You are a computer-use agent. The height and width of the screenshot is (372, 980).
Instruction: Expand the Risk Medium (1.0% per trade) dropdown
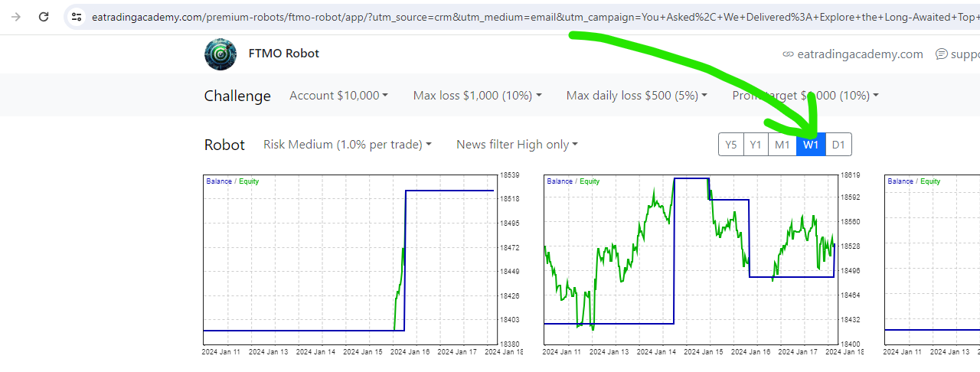(x=348, y=144)
